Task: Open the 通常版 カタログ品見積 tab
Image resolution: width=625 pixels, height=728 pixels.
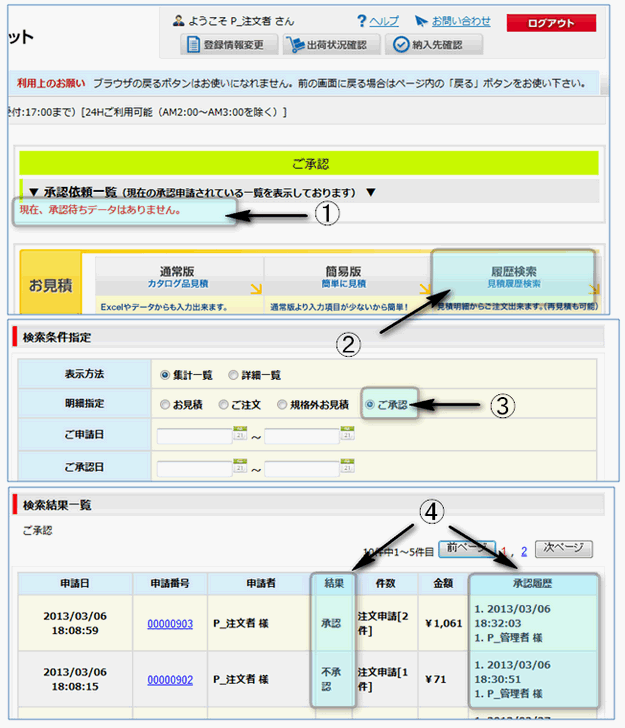Action: (179, 277)
